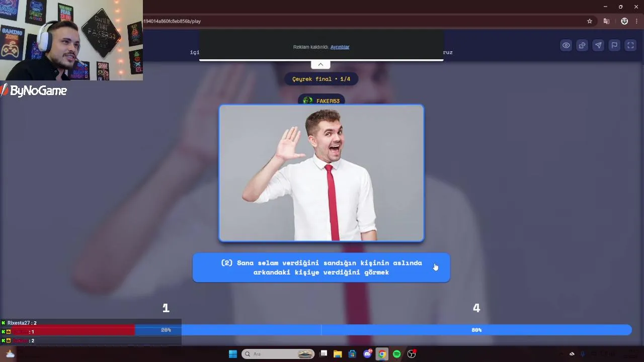Screen dimensions: 644x362
Task: Open Task View from the taskbar
Action: tap(324, 354)
